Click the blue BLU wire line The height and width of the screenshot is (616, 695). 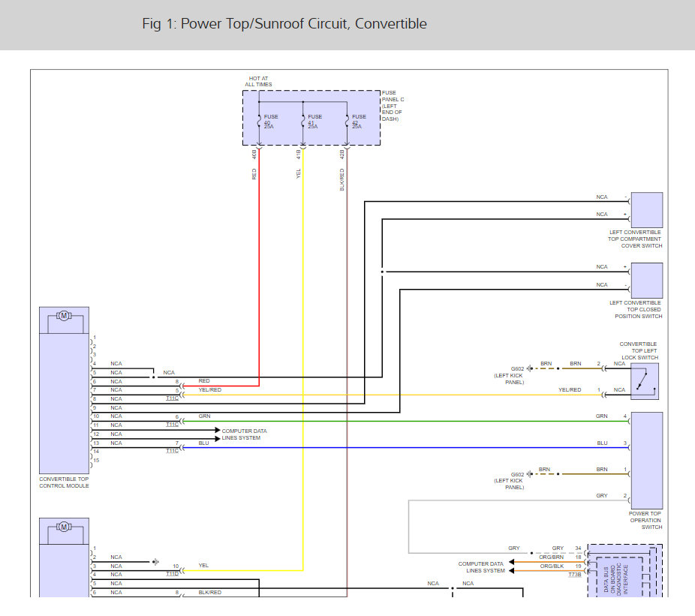[405, 448]
